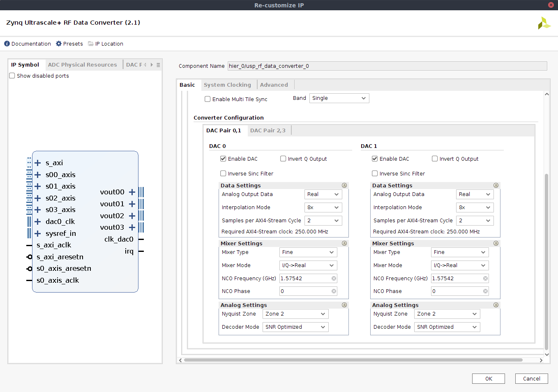Screen dimensions: 558x392
Task: Clear DAC 0 NCO Phase field icon
Action: pos(334,291)
